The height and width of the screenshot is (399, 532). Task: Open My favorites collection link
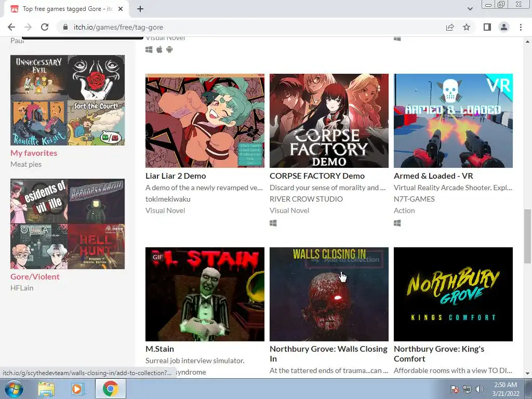(x=34, y=153)
